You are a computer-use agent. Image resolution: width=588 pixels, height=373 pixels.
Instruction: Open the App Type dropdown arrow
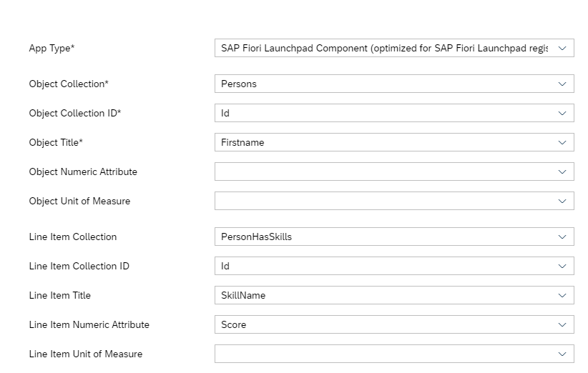562,48
